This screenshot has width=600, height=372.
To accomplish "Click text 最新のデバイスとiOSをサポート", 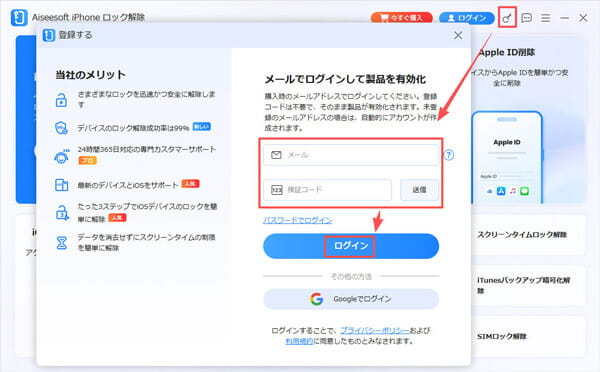I will (128, 185).
